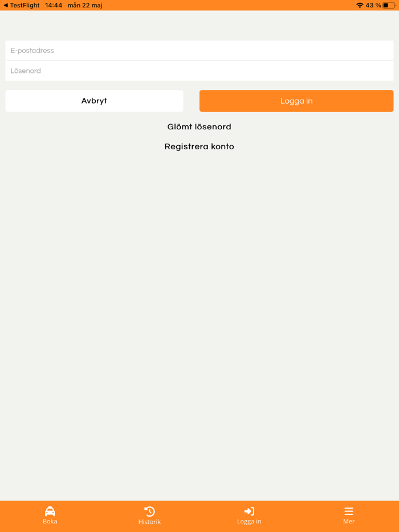Focus the E-postadress input field

pos(199,51)
